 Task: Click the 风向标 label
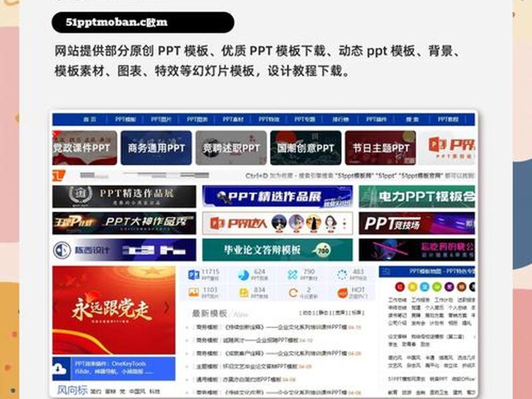[72, 390]
